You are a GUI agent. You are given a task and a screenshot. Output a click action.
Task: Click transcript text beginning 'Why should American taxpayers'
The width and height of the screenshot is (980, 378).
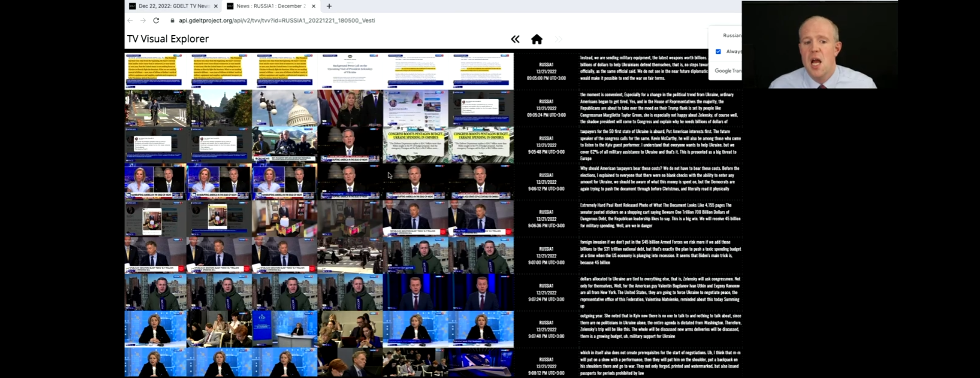[x=659, y=178]
